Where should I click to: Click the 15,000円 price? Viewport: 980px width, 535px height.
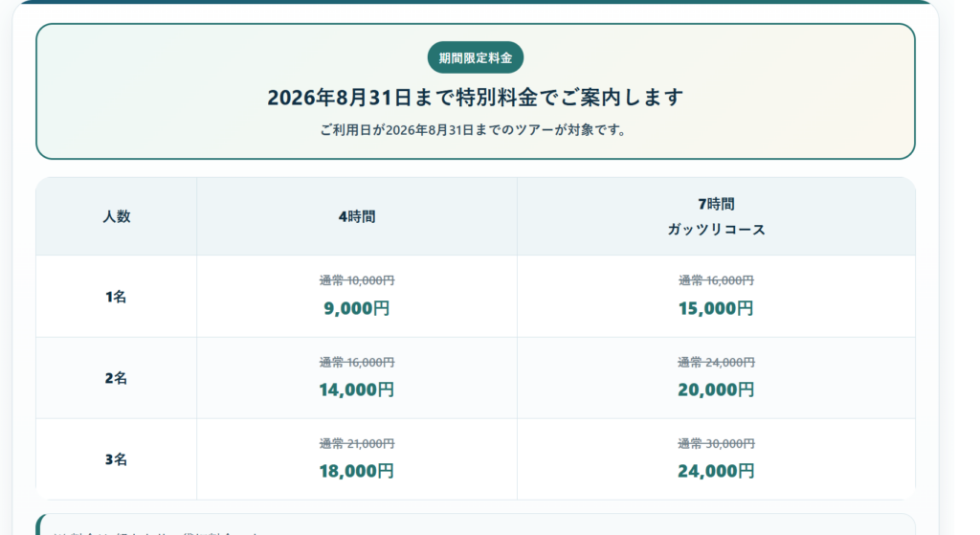pos(716,308)
